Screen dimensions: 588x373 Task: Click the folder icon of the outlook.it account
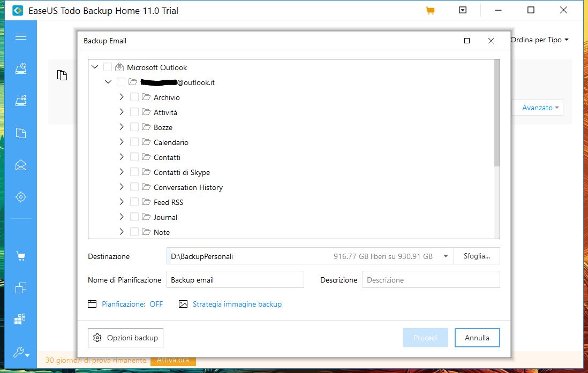click(133, 82)
